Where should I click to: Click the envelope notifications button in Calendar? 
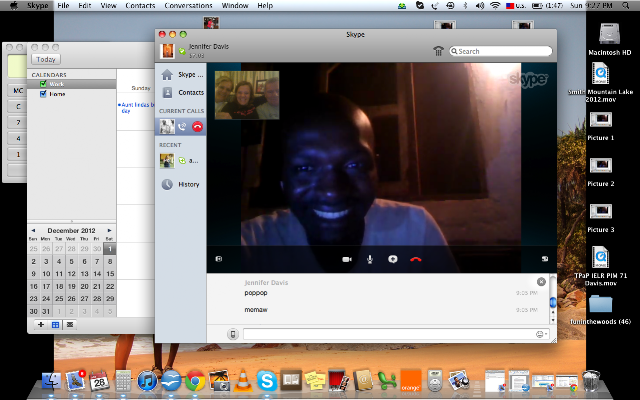70,325
